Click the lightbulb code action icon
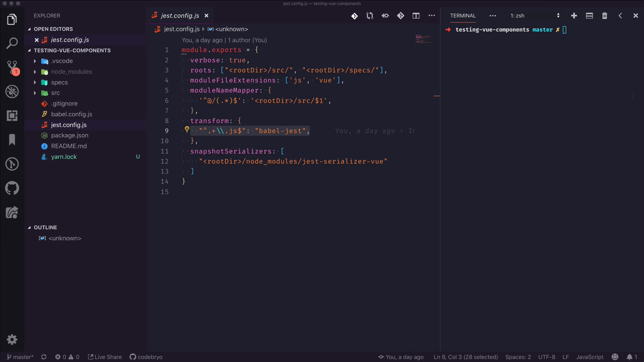 pyautogui.click(x=187, y=129)
